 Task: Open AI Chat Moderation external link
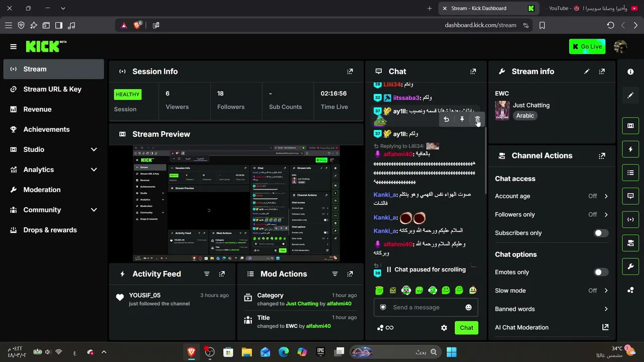pyautogui.click(x=605, y=327)
